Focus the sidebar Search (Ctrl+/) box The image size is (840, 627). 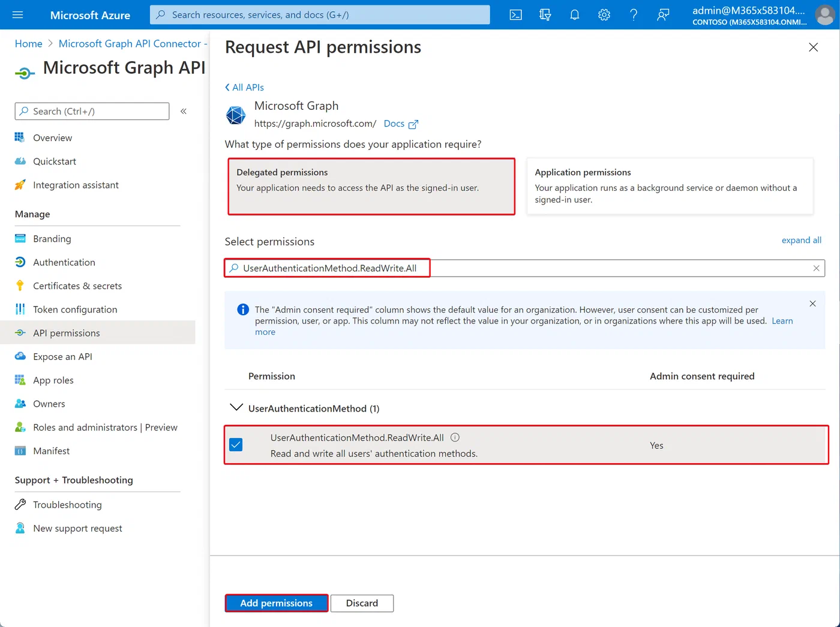92,111
